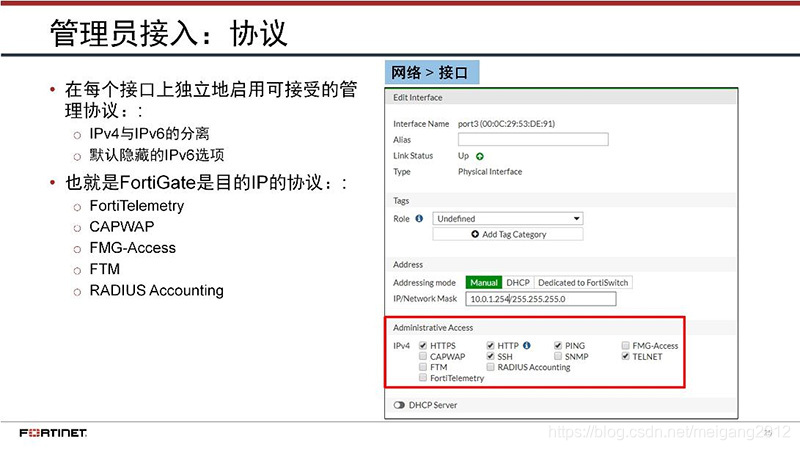Image resolution: width=800 pixels, height=450 pixels.
Task: Uncheck the SSH checkbox
Action: [490, 356]
